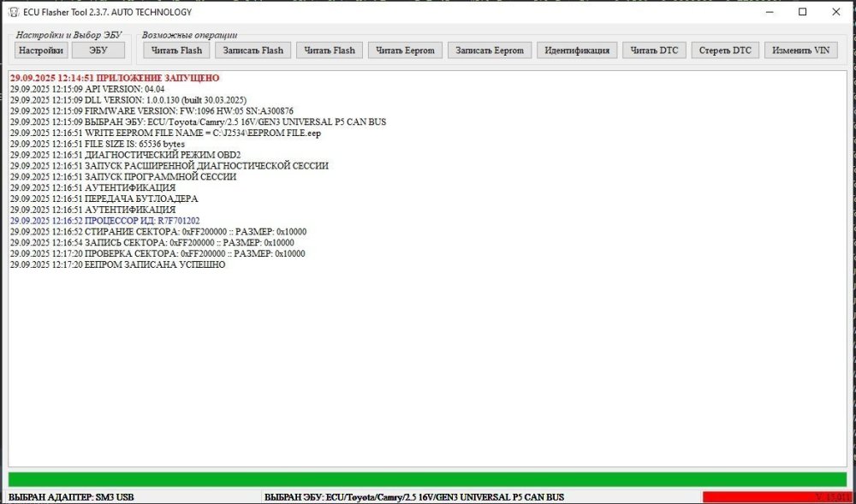
Task: Open the Настройки settings button
Action: 41,50
